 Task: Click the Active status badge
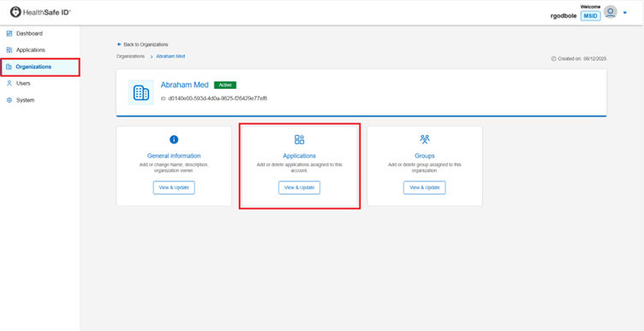(x=225, y=85)
